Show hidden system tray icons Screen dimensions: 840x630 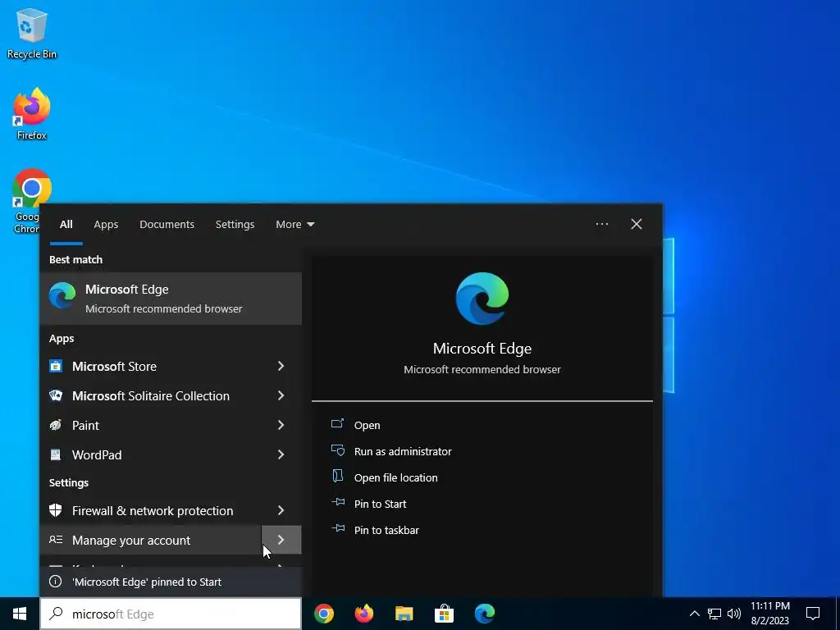tap(694, 614)
